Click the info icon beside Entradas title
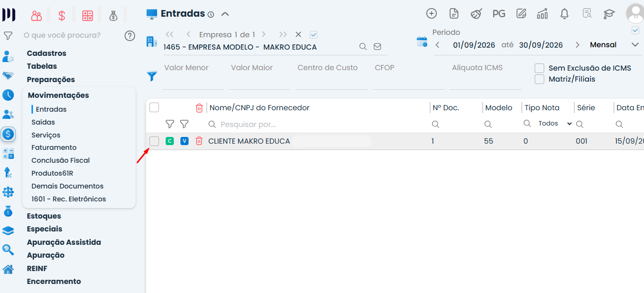The width and height of the screenshot is (644, 293). coord(211,14)
